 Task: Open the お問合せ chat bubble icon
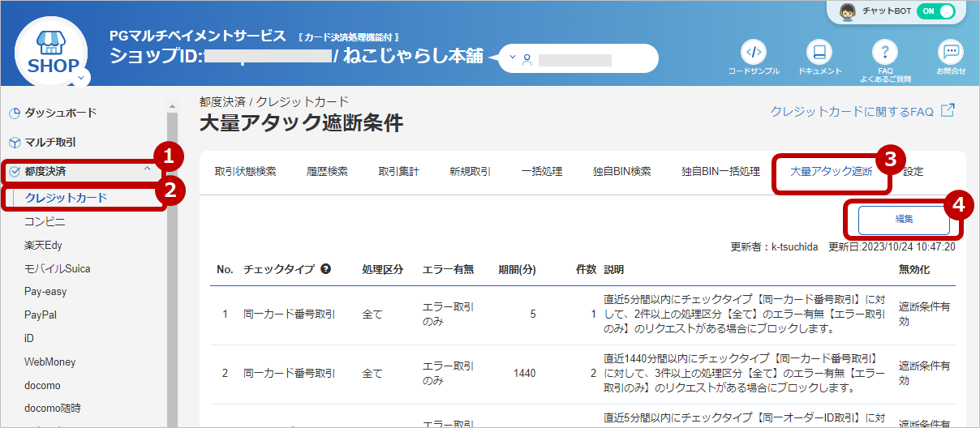951,53
